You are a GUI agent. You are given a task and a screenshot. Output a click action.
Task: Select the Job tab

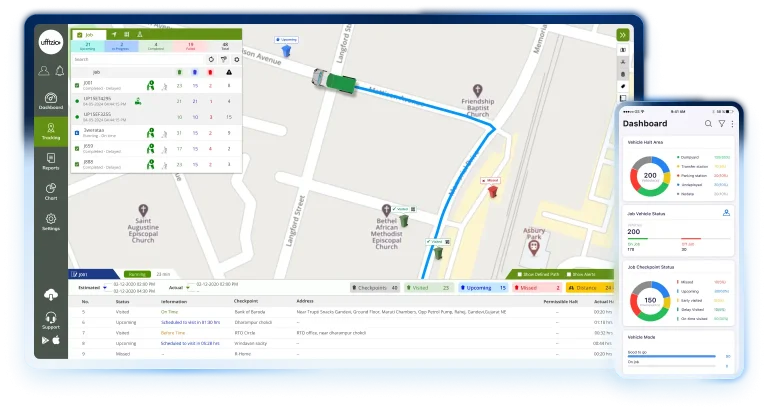pos(88,33)
